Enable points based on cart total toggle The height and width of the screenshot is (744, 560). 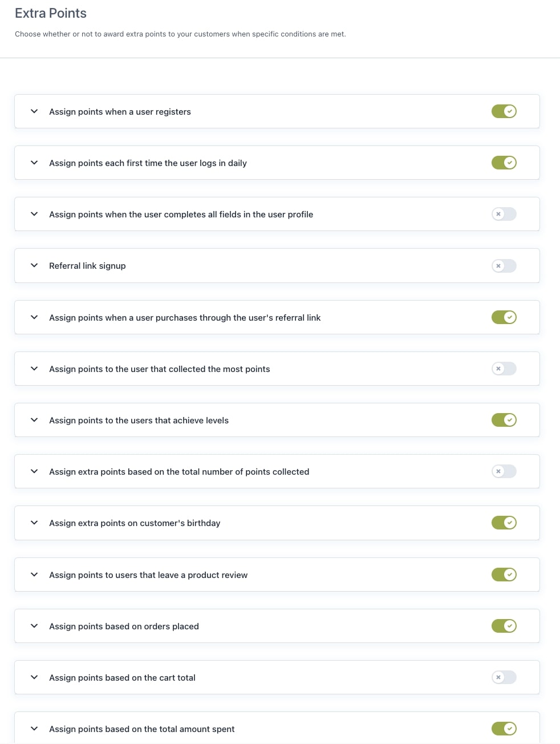504,677
